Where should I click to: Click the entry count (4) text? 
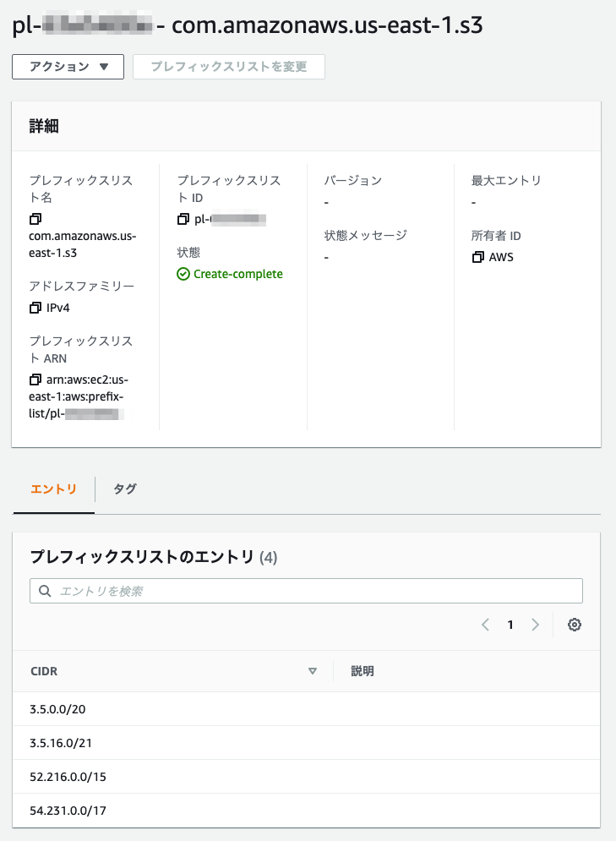coord(268,558)
